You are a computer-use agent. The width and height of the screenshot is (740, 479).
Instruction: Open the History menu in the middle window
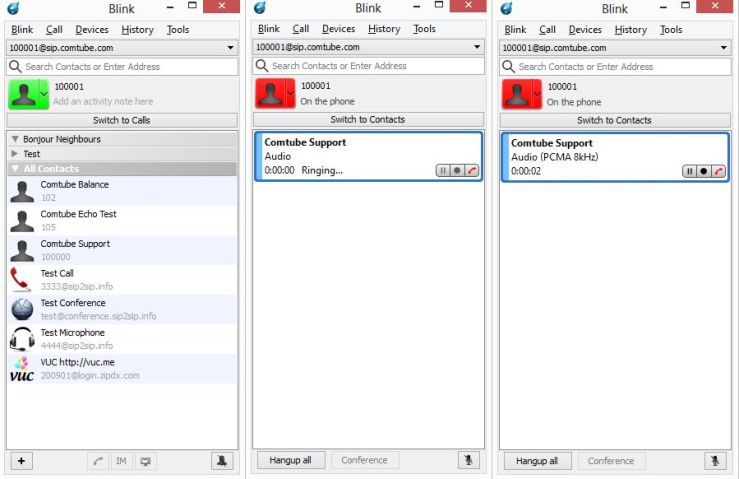pos(384,29)
